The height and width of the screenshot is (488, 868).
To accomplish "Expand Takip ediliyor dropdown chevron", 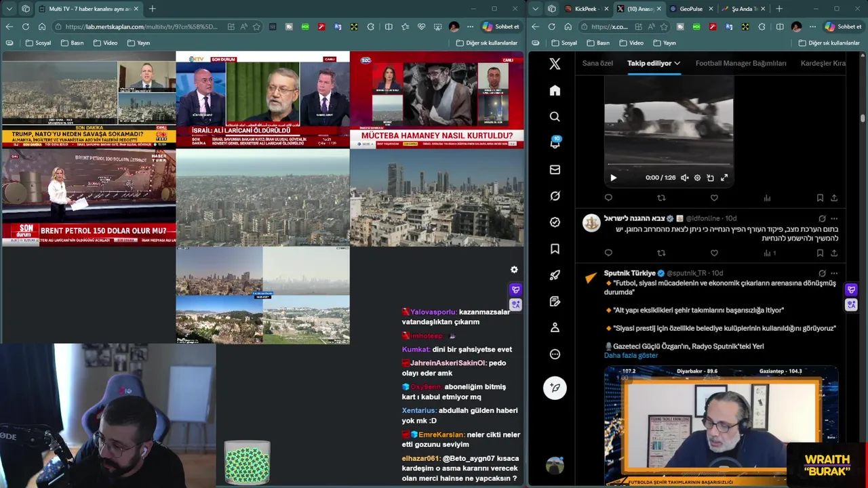I will (x=677, y=63).
